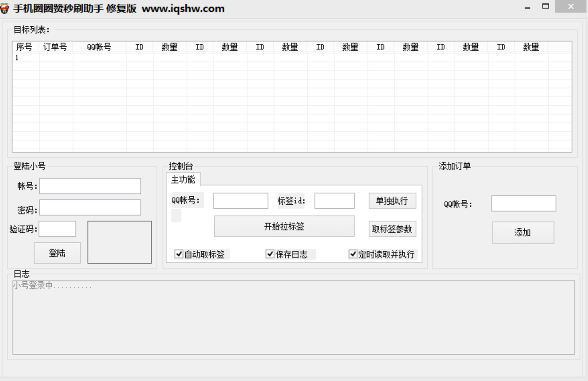
Task: Click the 添加 order button
Action: tap(523, 232)
